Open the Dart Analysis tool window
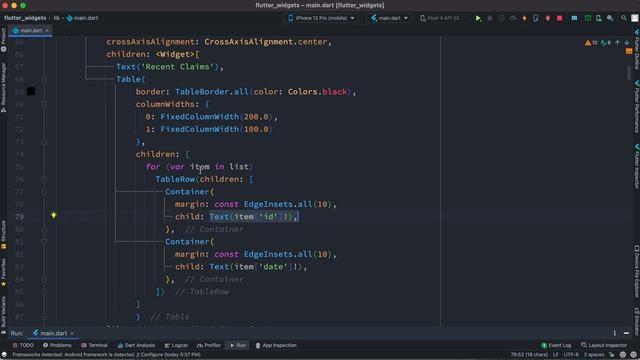The width and height of the screenshot is (640, 360). click(136, 345)
